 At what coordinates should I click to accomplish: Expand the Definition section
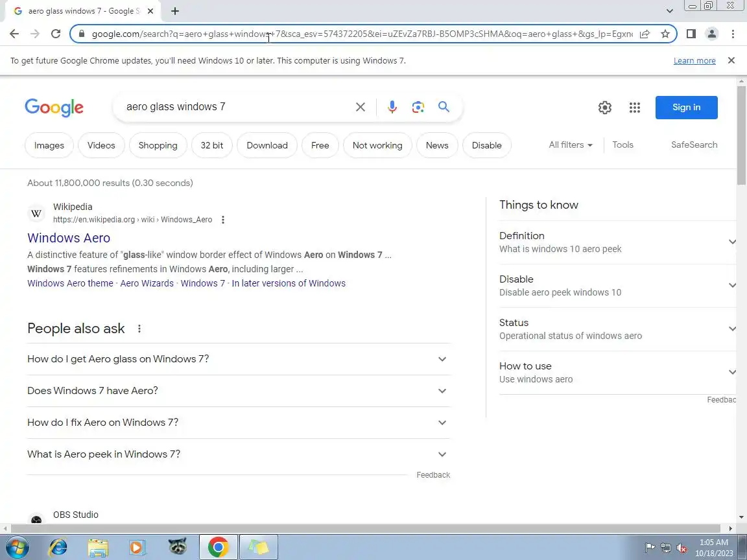618,242
